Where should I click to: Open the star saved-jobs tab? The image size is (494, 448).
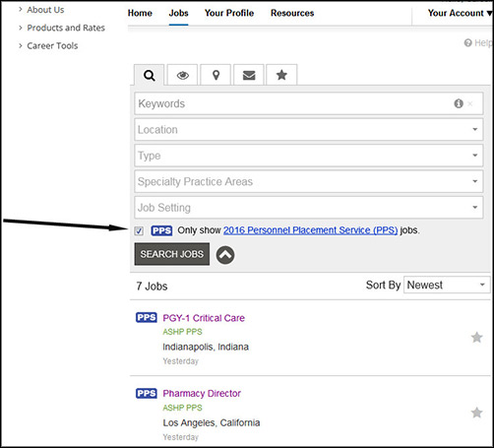coord(281,75)
